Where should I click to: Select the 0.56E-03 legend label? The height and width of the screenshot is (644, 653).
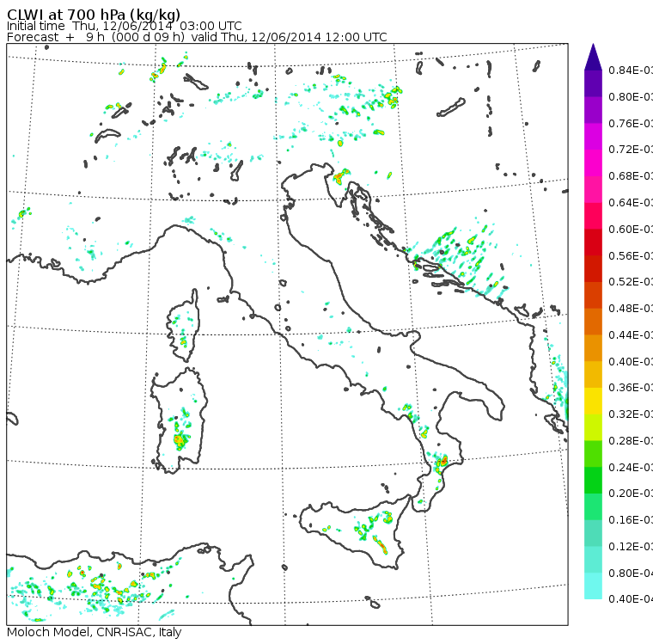tap(630, 256)
